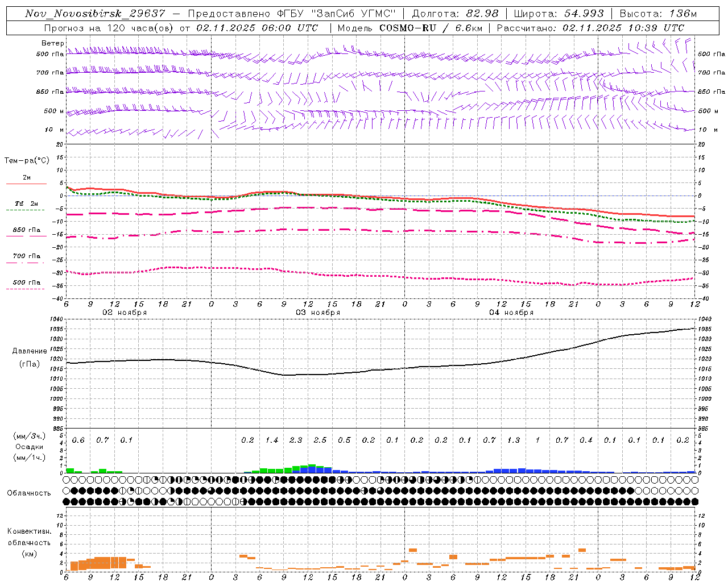Click the Широта: 54.993 value
The image size is (728, 582).
tap(559, 14)
